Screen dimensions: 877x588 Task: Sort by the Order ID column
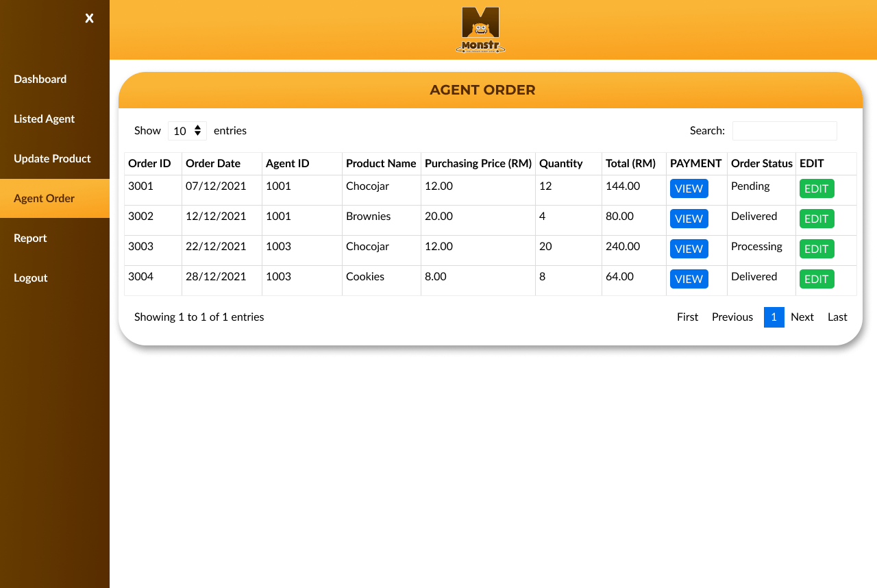[x=149, y=163]
